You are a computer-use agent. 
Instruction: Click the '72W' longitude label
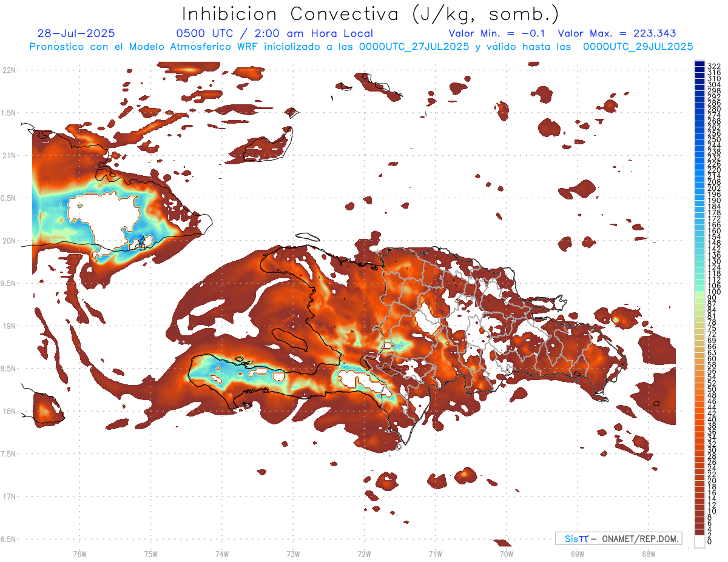click(364, 554)
